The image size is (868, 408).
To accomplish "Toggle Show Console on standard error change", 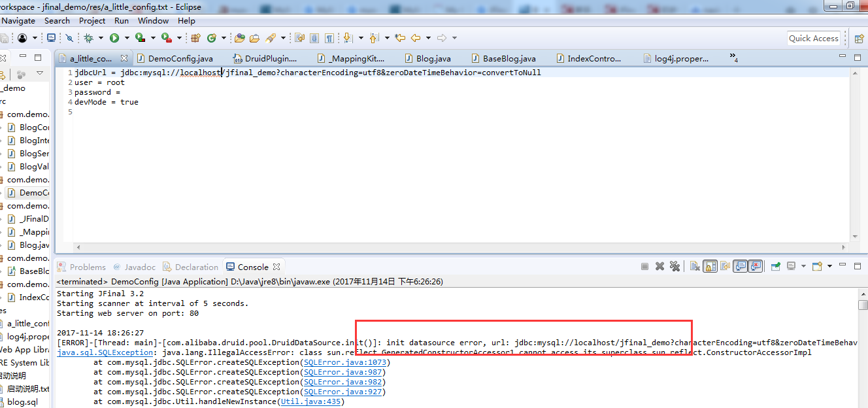I will coord(755,266).
